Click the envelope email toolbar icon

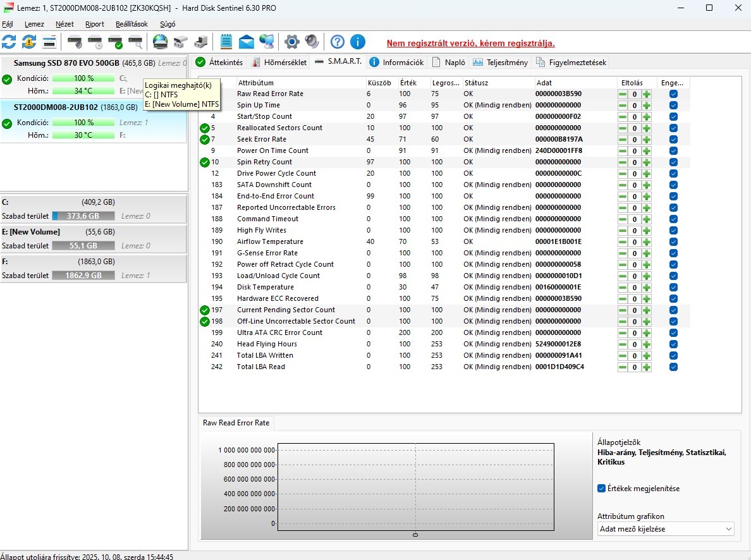tap(247, 42)
